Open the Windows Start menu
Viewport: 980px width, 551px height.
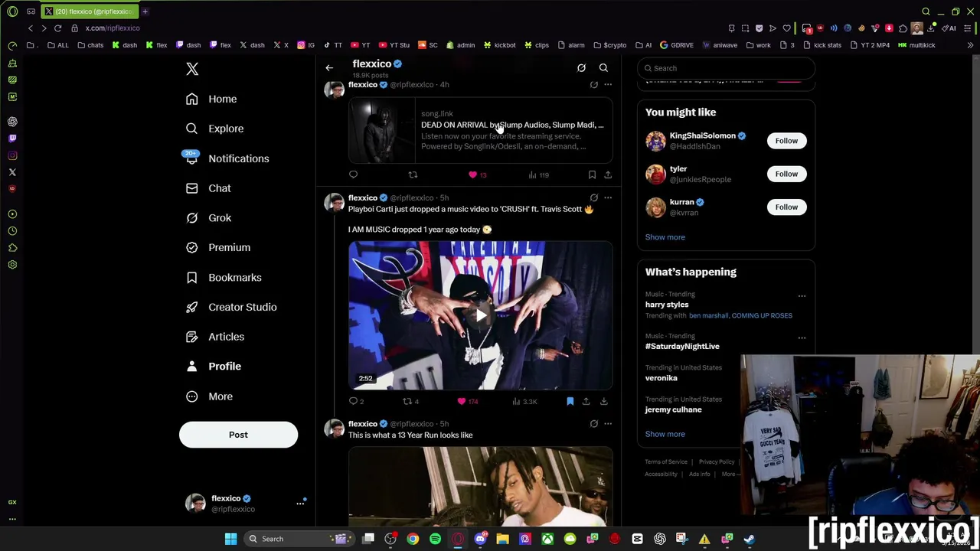(x=230, y=539)
